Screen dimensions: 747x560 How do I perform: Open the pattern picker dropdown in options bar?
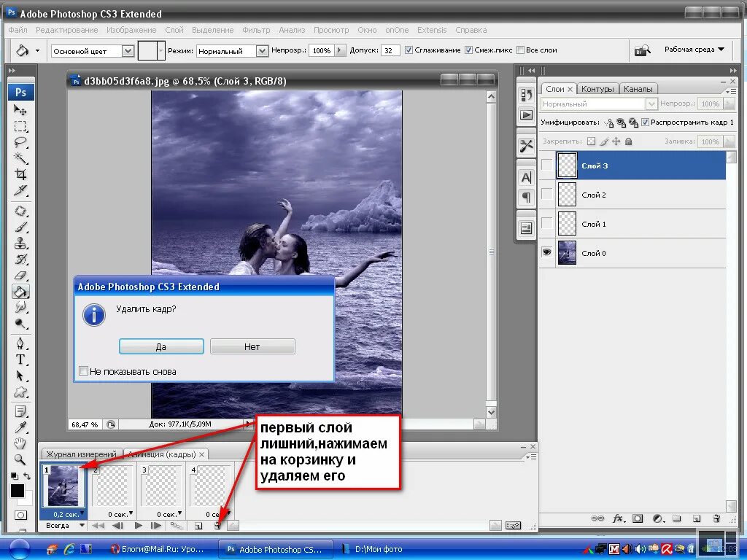(x=160, y=50)
